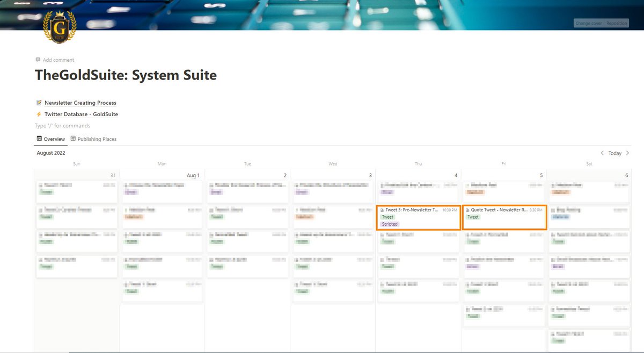
Task: Open the Quote Tweet - Newsletter card
Action: pos(504,217)
